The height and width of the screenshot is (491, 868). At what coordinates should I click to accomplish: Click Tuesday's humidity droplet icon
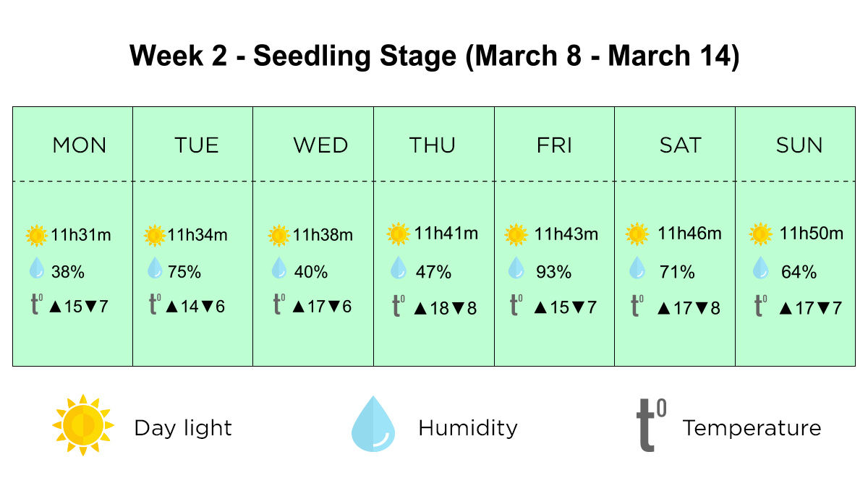[x=155, y=268]
